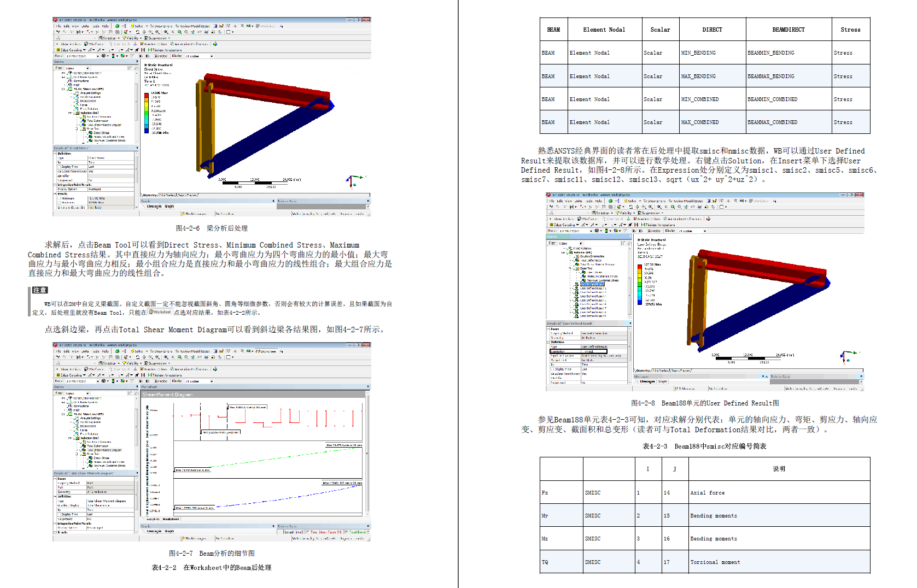
Task: Select Direct Stress in the Fig 4-2-6 outline tree
Action: (102, 133)
